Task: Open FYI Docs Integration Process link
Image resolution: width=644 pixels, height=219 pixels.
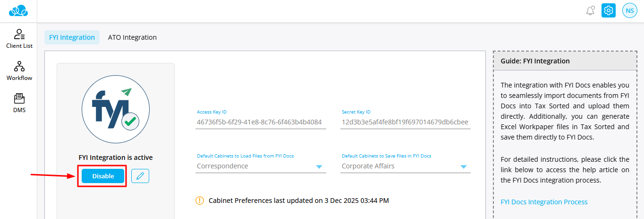Action: [x=544, y=202]
